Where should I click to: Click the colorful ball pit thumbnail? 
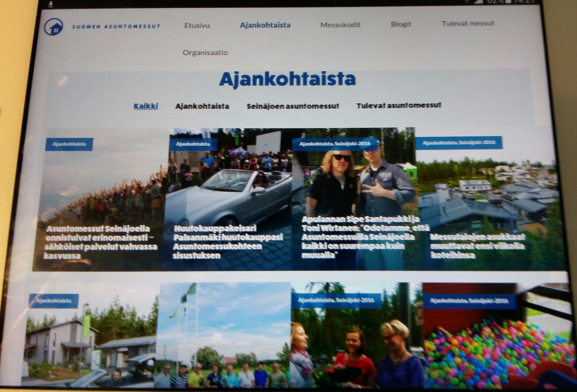click(x=494, y=352)
